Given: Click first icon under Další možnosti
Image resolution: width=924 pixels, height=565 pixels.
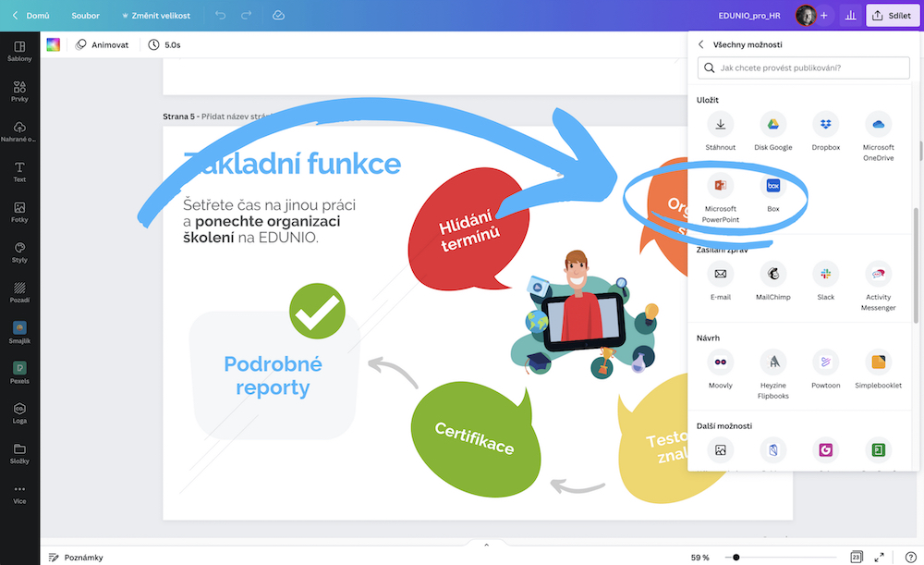Looking at the screenshot, I should pos(720,450).
